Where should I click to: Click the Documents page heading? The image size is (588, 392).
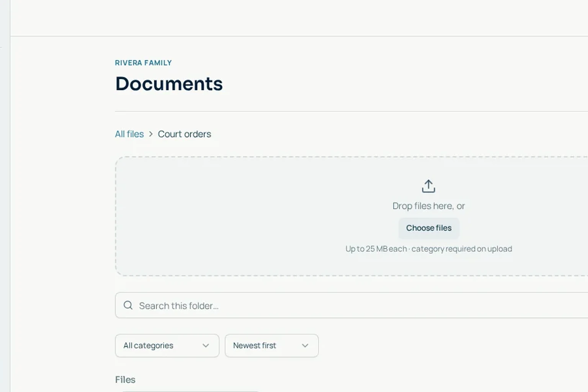tap(169, 83)
